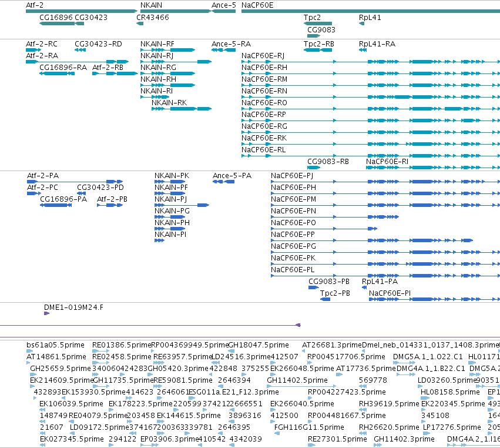Click transcript label CG30423-RD
The width and height of the screenshot is (500, 448).
(x=98, y=44)
